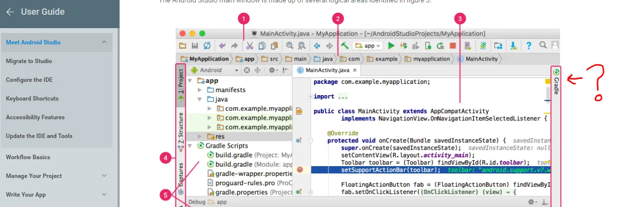Screen dimensions: 644x207
Task: Select gradle.properties file in tree
Action: coord(250,192)
